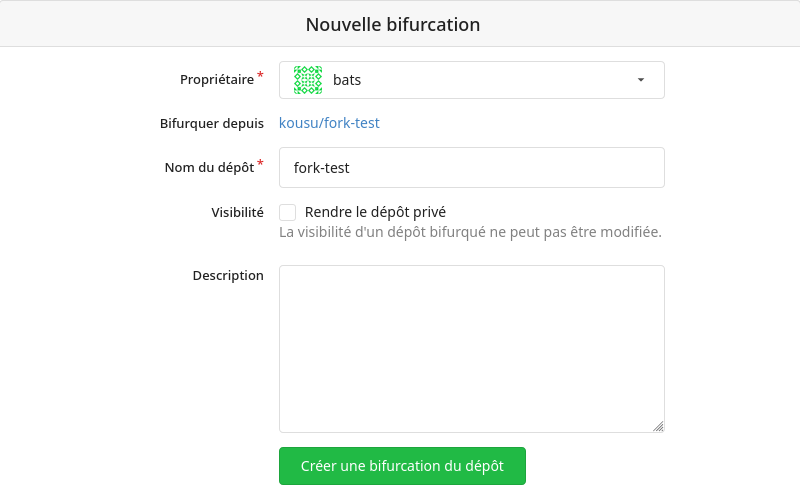Open the kousu/fork-test source repository link
The image size is (800, 499).
[329, 123]
